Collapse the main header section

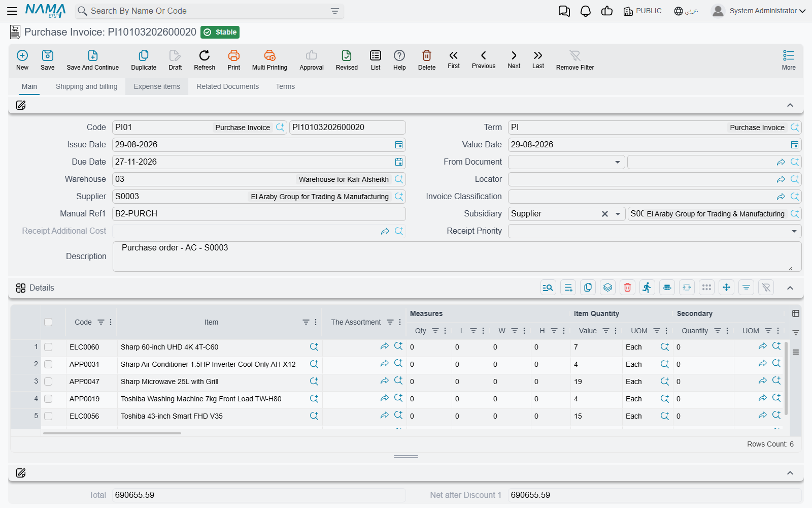790,105
